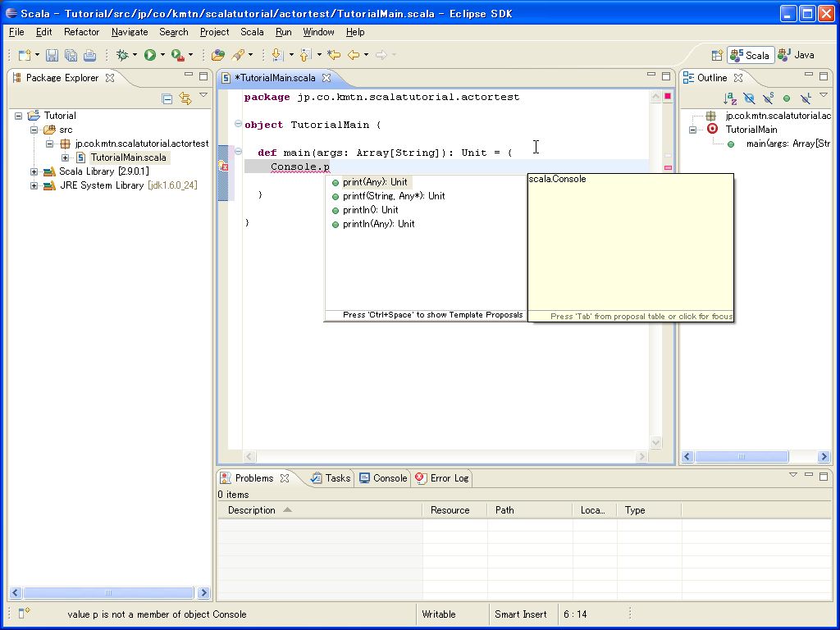Click the New wizard toolbar icon
Screen dimensions: 840x630
pyautogui.click(x=24, y=55)
